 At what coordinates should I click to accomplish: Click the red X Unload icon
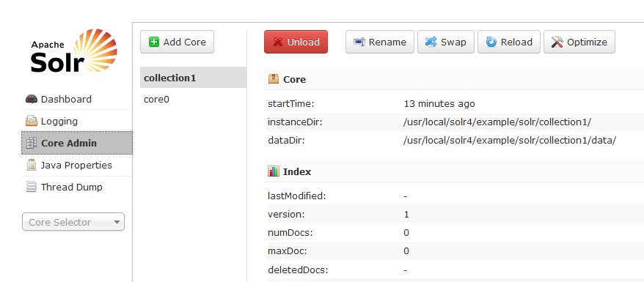tap(278, 42)
